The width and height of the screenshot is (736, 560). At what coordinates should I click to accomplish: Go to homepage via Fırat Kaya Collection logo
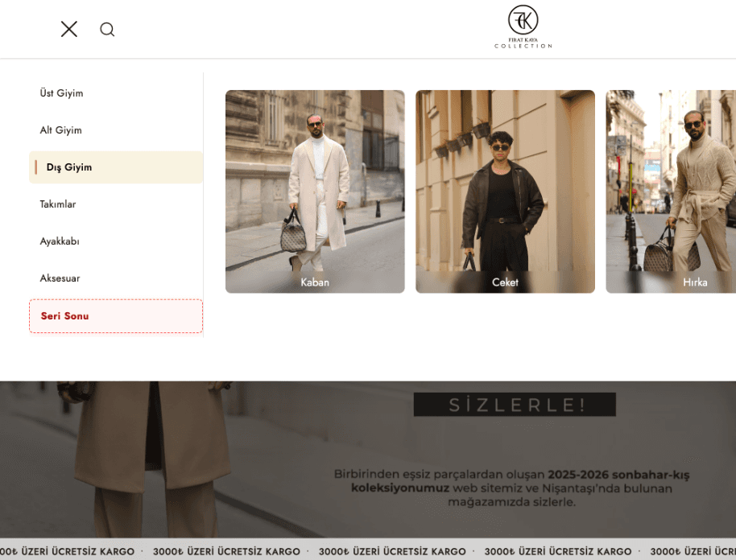pos(523,27)
